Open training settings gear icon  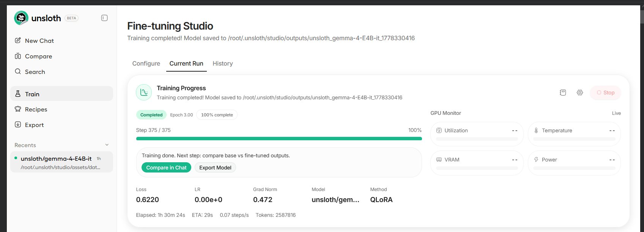580,92
